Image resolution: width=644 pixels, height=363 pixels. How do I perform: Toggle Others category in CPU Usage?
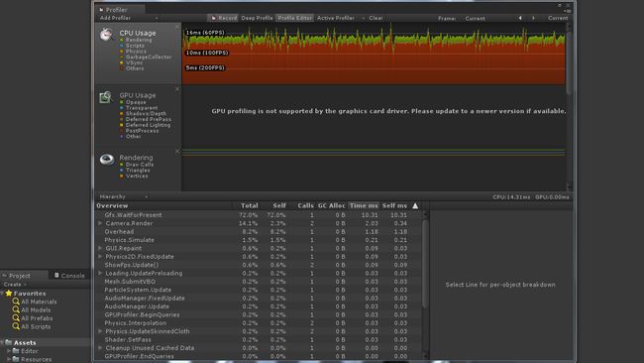(x=121, y=68)
